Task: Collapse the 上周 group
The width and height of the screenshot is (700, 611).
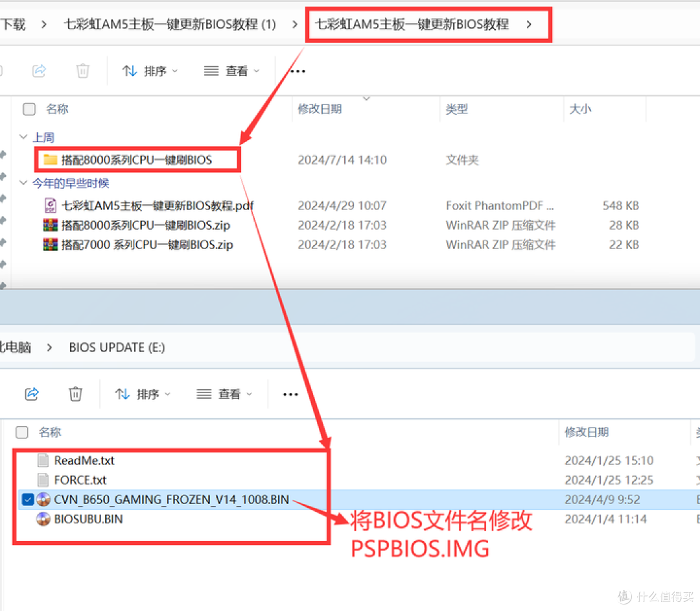Action: click(x=24, y=137)
